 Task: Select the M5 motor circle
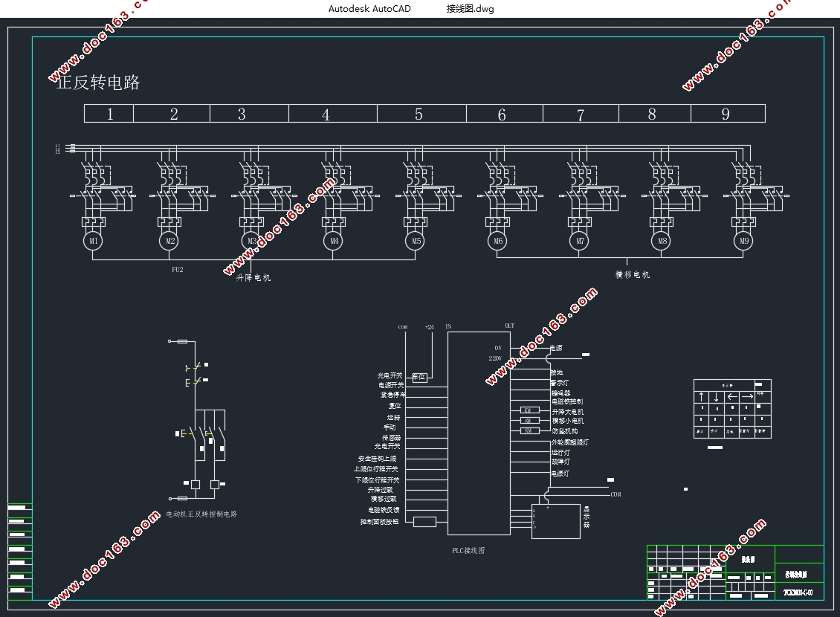tap(416, 241)
